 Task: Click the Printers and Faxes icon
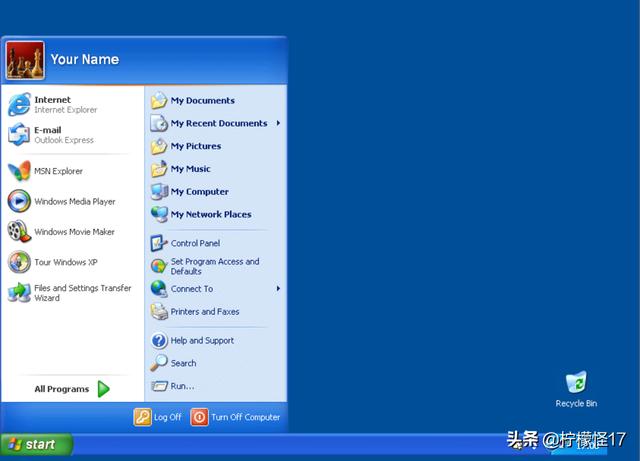pos(159,312)
